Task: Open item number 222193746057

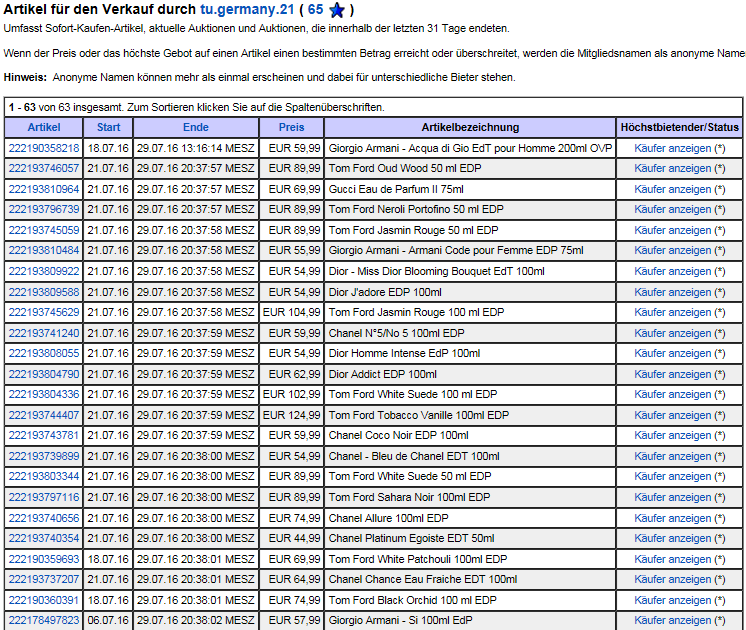Action: tap(44, 168)
